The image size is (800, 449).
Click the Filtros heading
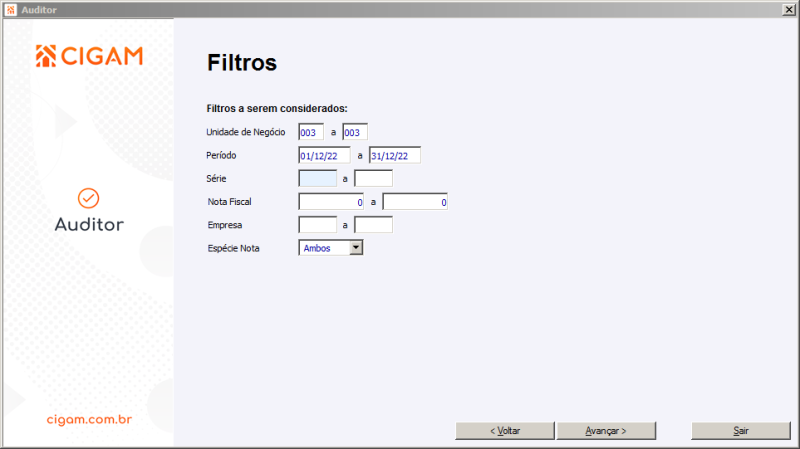[x=242, y=63]
